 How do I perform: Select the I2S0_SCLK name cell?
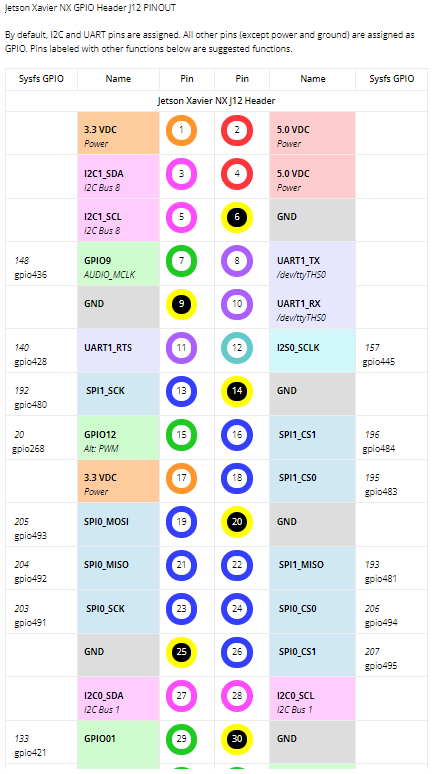click(x=313, y=350)
